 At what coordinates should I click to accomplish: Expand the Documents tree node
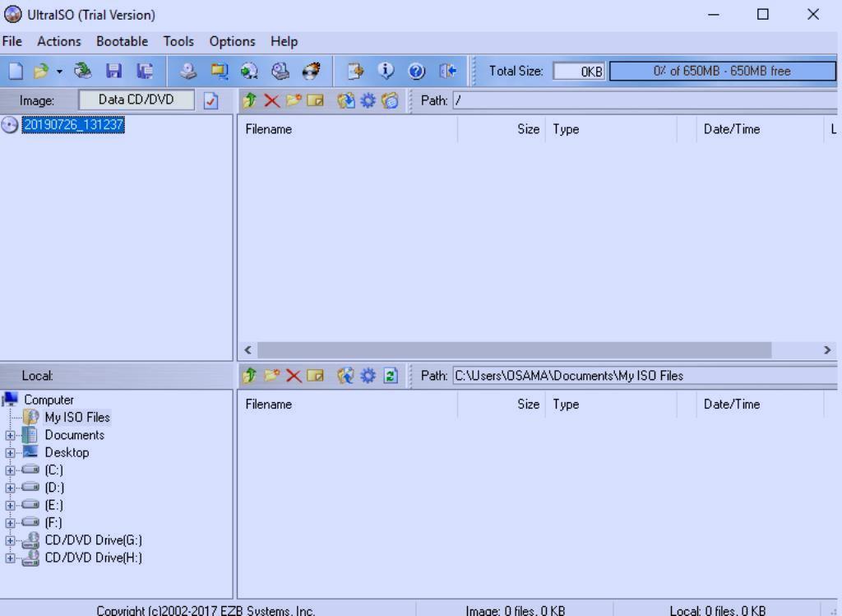(x=10, y=436)
